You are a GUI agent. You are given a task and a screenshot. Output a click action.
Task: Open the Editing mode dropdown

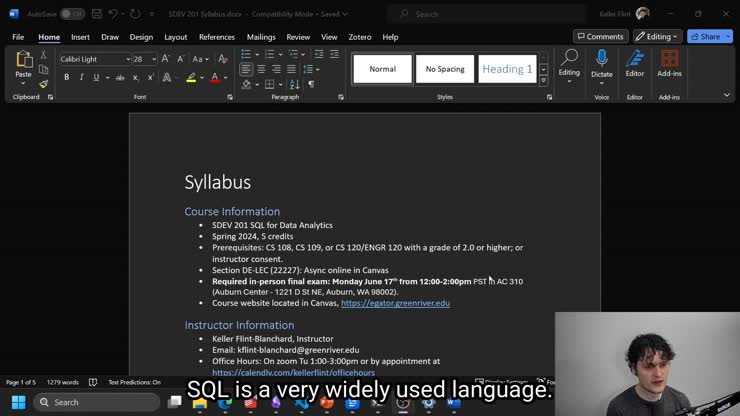point(656,37)
